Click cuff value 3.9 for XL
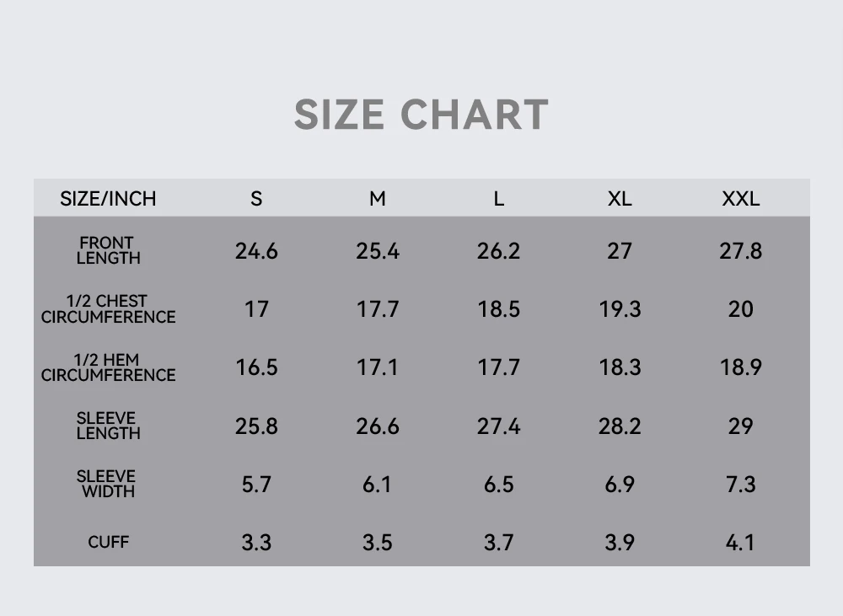The width and height of the screenshot is (843, 616). click(x=620, y=543)
